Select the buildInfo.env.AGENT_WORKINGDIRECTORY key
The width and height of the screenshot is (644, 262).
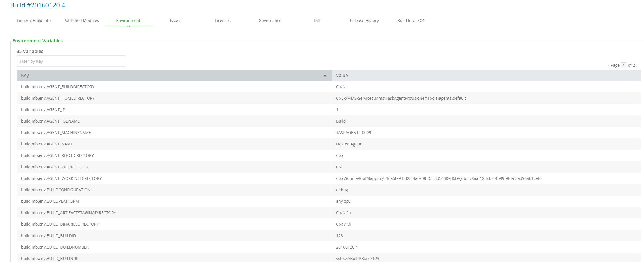(x=62, y=178)
